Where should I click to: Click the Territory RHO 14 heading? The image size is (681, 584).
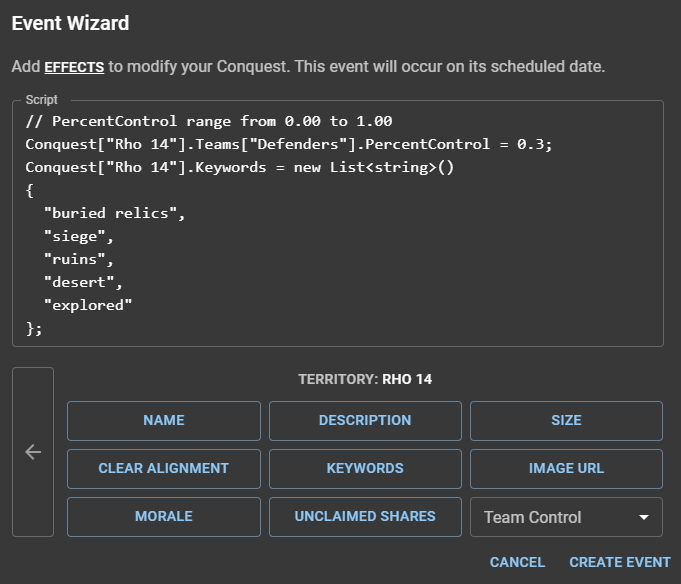point(365,380)
